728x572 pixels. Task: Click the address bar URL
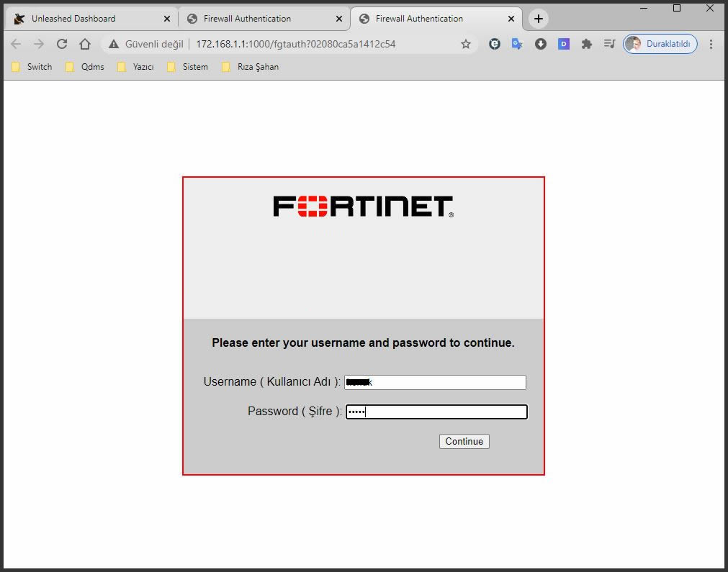point(295,44)
